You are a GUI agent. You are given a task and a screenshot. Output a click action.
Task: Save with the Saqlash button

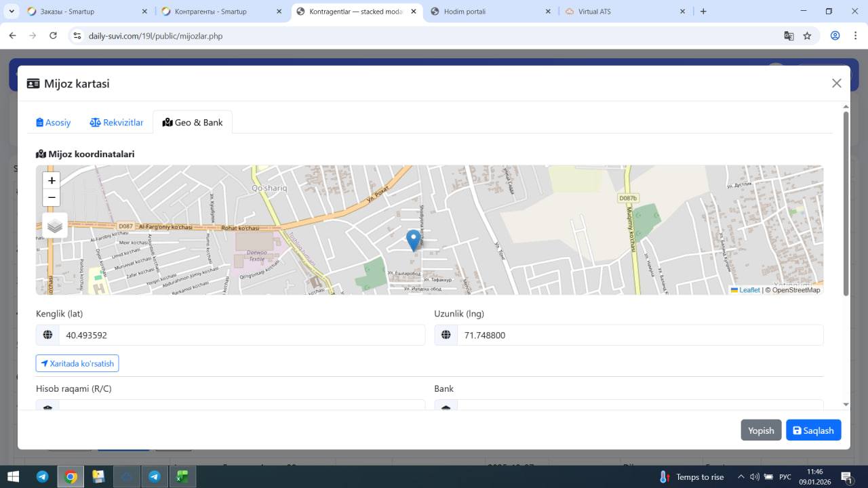[x=813, y=430]
